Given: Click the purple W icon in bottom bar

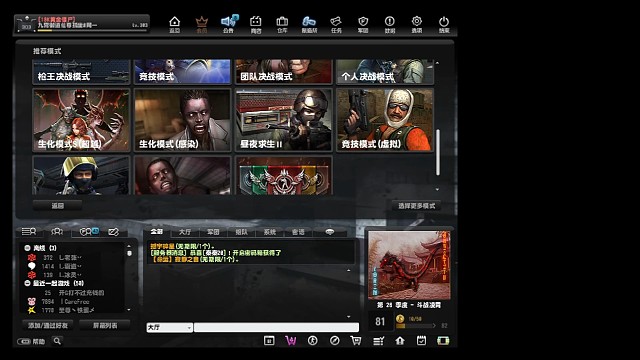Looking at the screenshot, I should click(x=291, y=340).
